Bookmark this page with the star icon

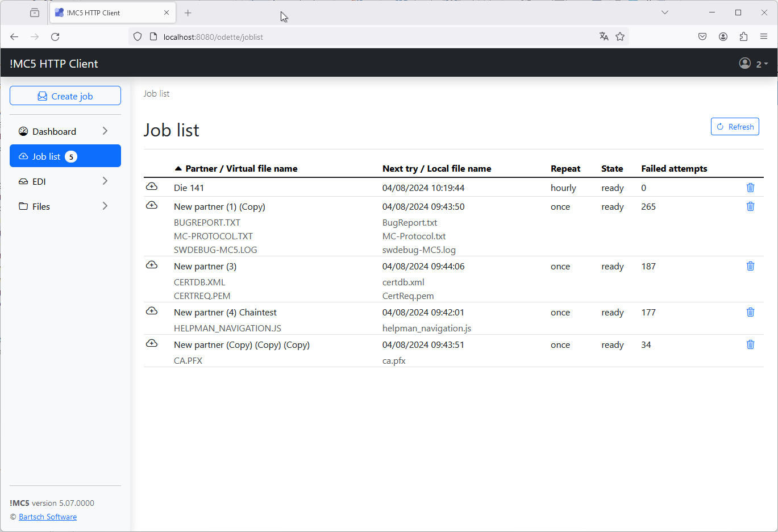point(620,36)
